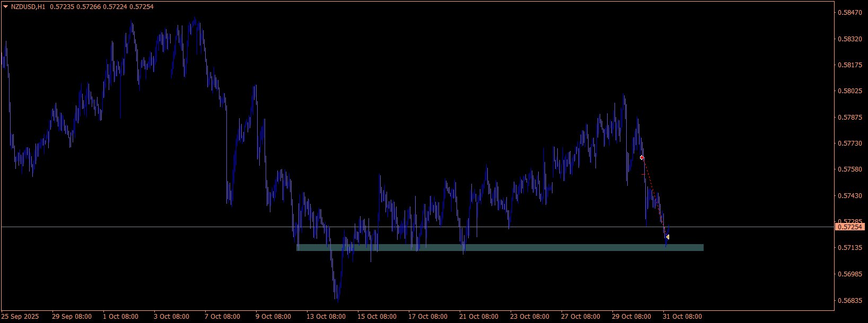Click the NZDUSD,H1 symbol label
Screen dimensions: 868x323
point(28,7)
